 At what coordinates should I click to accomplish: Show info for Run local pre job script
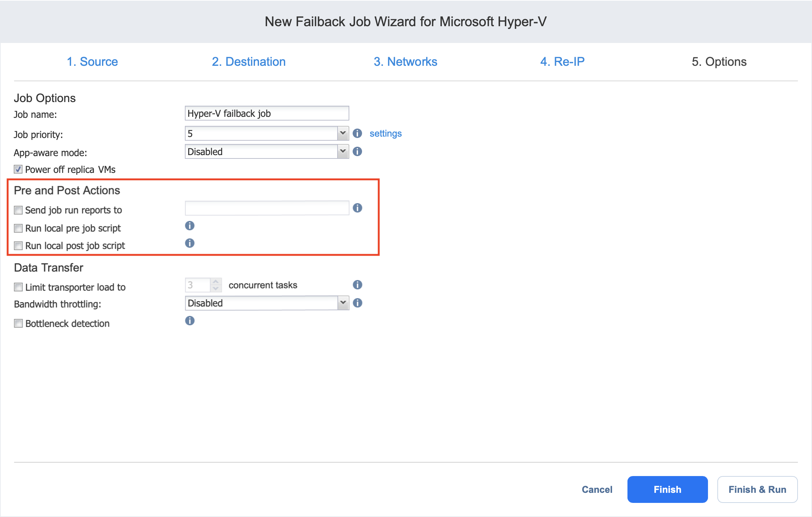point(190,226)
